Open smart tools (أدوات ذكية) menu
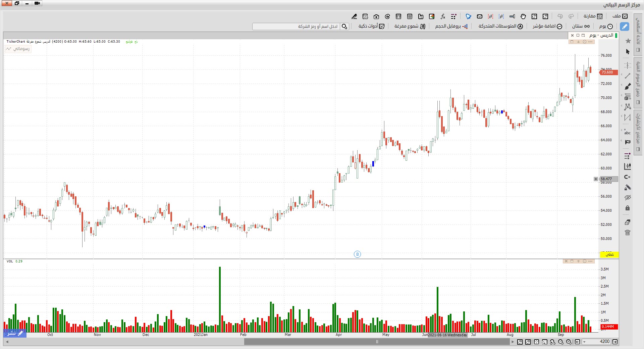The image size is (644, 349). 371,26
